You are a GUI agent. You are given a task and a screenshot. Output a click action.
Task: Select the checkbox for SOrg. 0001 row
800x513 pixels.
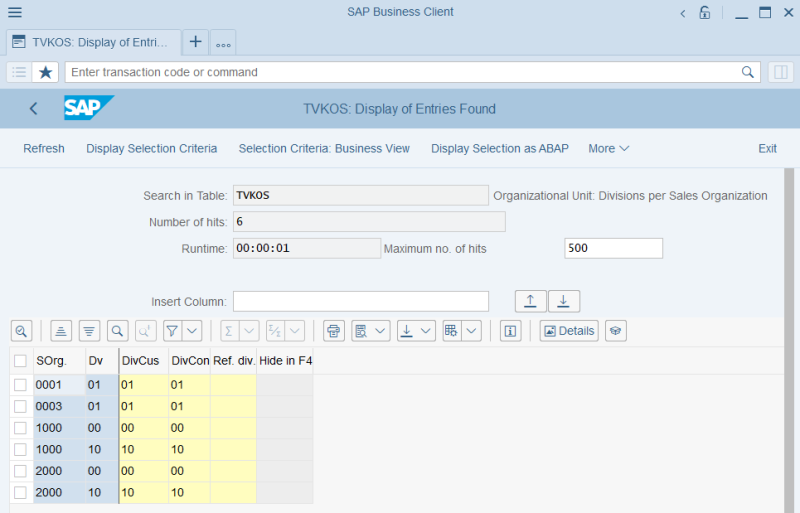[20, 384]
